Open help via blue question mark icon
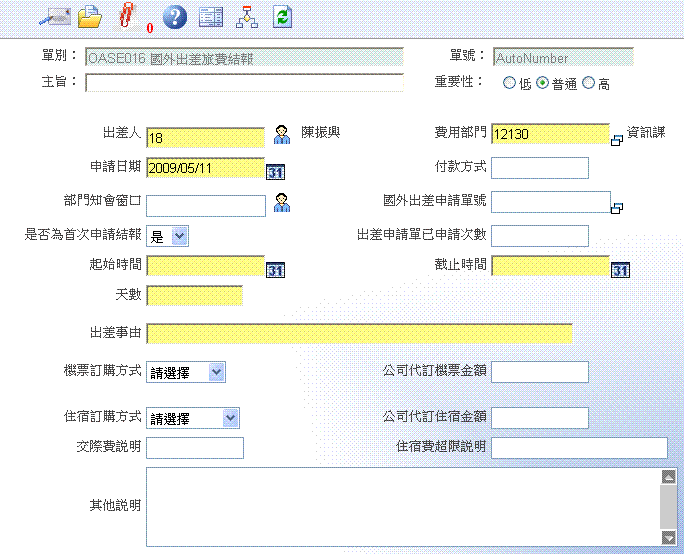This screenshot has width=684, height=554. tap(174, 16)
